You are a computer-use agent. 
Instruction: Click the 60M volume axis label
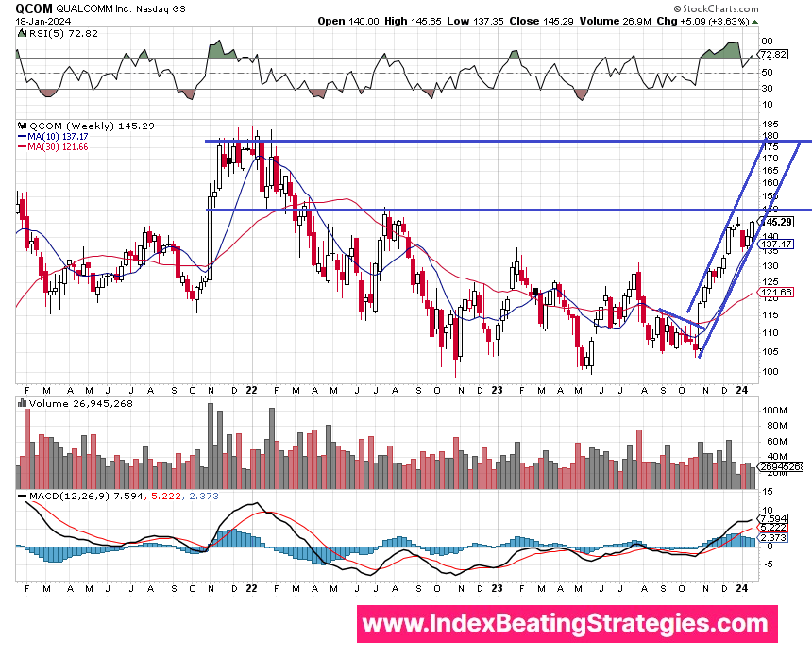pos(776,442)
